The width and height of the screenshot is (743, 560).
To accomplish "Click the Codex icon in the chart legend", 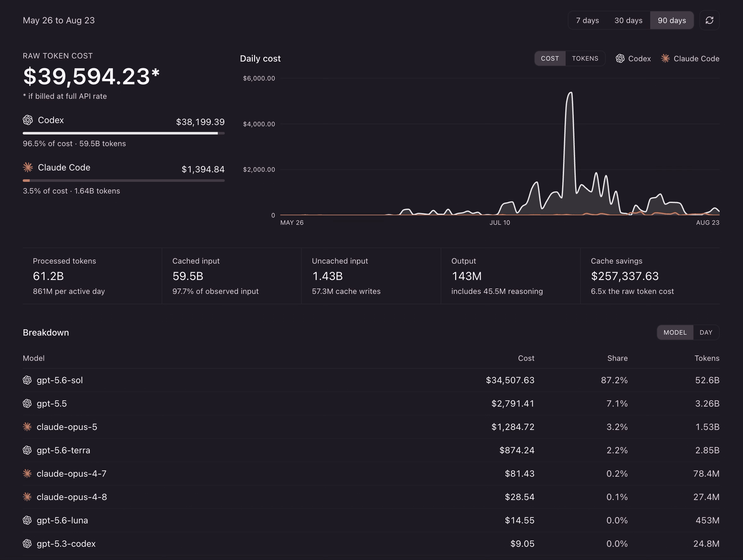I will [620, 58].
